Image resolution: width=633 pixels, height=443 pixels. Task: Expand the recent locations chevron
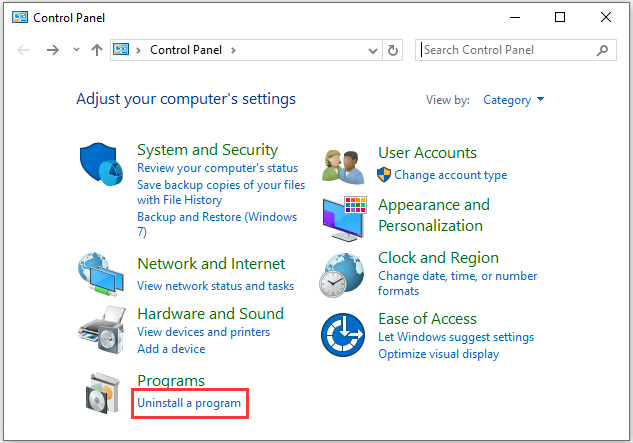coord(76,50)
